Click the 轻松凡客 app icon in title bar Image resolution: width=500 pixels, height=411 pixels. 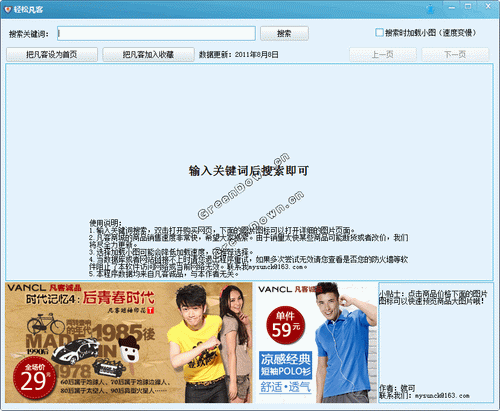click(x=7, y=10)
